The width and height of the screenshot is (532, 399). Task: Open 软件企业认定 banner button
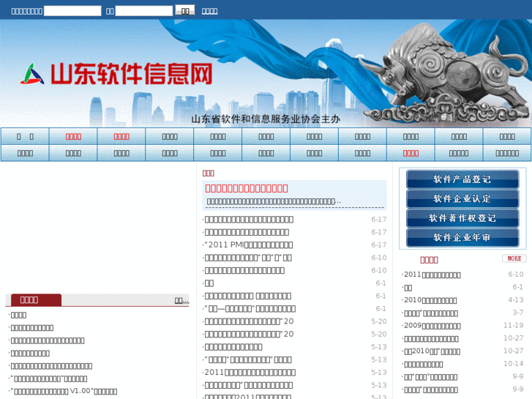[462, 198]
